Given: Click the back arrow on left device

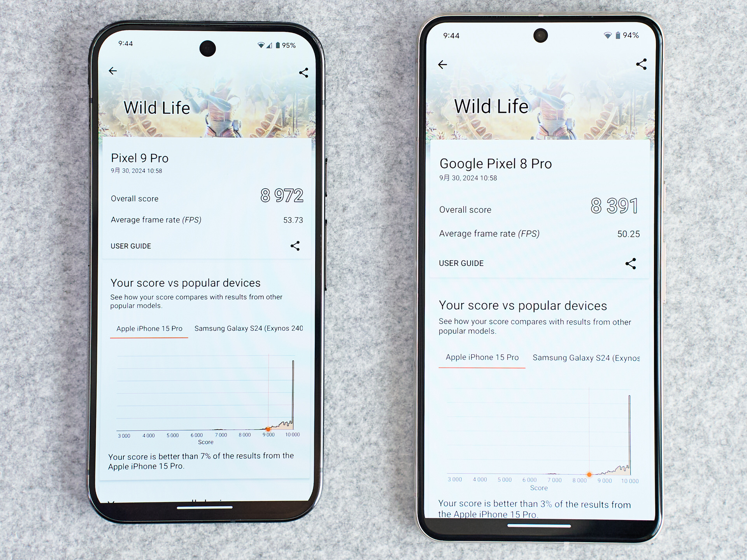Looking at the screenshot, I should click(114, 71).
